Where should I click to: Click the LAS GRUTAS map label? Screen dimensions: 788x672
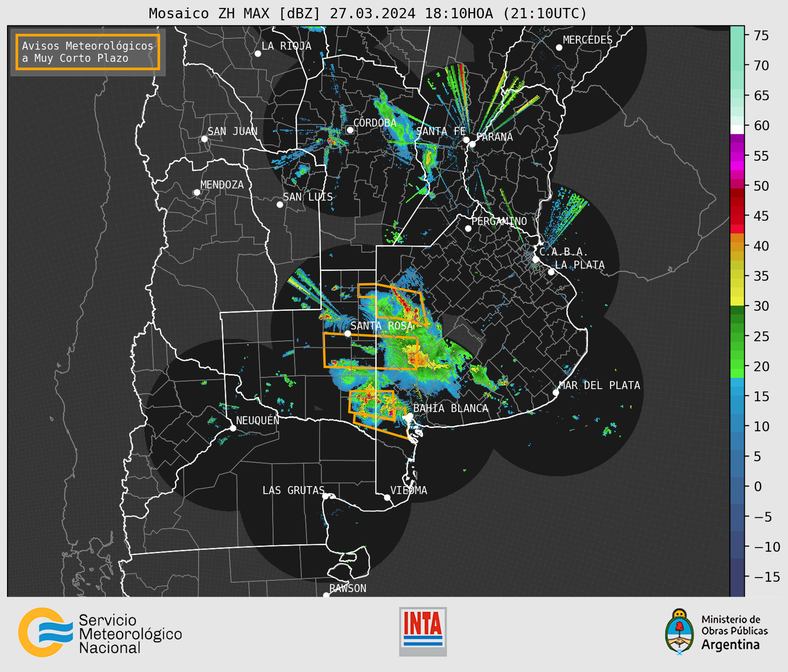pos(293,490)
